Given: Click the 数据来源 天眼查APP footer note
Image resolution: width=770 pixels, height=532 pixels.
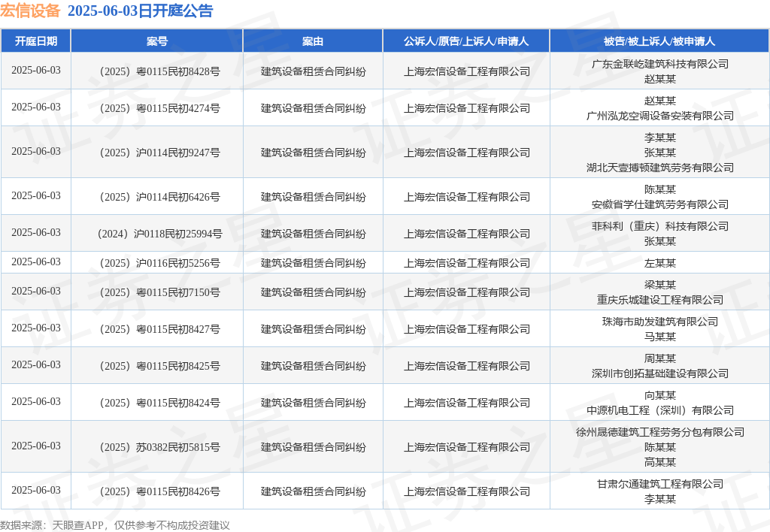Looking at the screenshot, I should 115,525.
